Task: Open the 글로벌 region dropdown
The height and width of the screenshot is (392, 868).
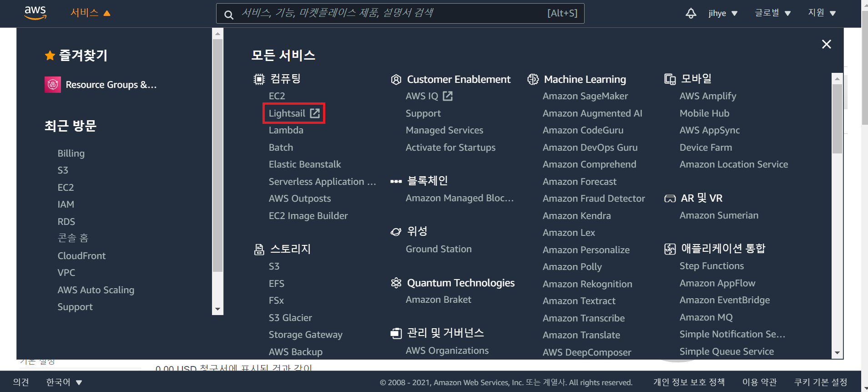Action: pos(772,13)
